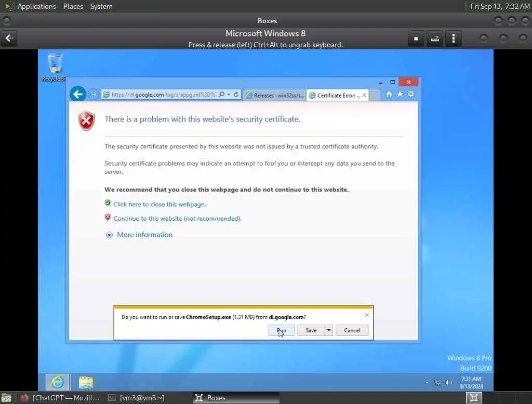Switch to the vm3@vm3 terminal in taskbar
The height and width of the screenshot is (404, 532).
(137, 398)
